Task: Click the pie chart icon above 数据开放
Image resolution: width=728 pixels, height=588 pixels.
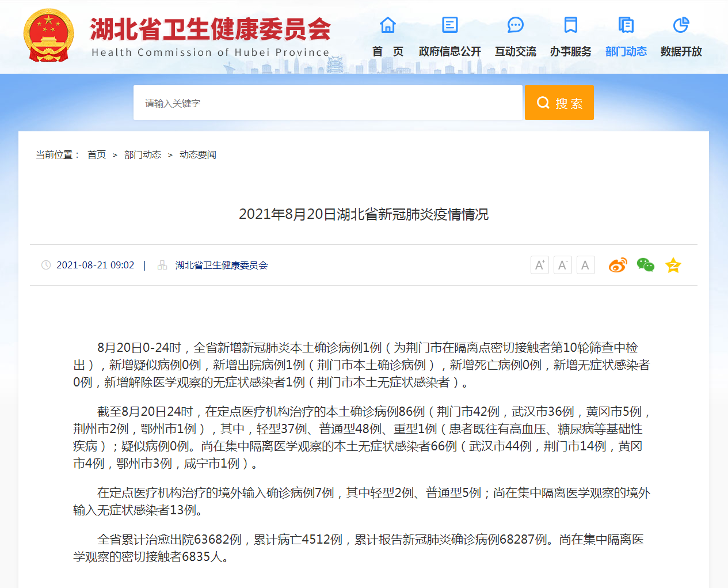Action: click(x=681, y=25)
